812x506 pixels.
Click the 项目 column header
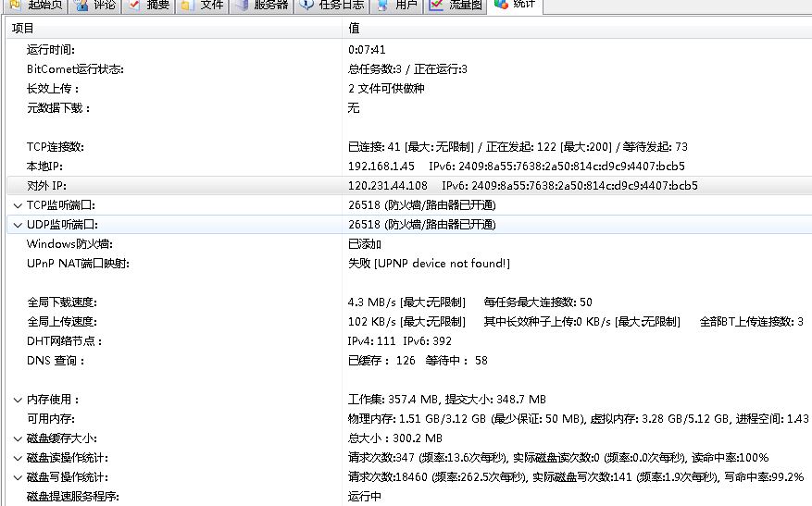(x=22, y=29)
